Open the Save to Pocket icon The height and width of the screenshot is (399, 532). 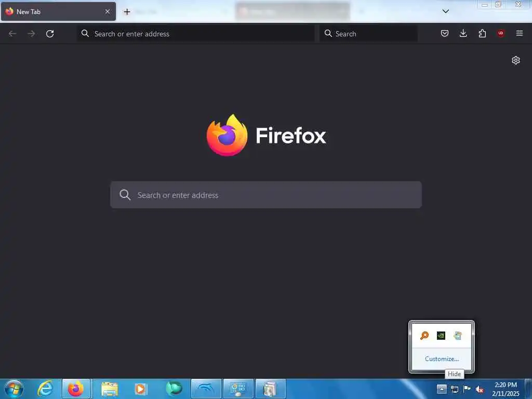445,33
